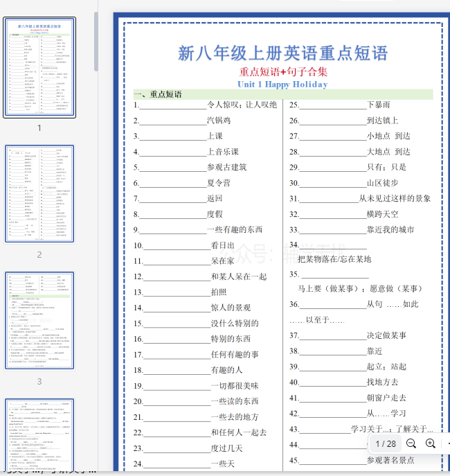Click the phrase 和任何人一起去

[x=239, y=432]
